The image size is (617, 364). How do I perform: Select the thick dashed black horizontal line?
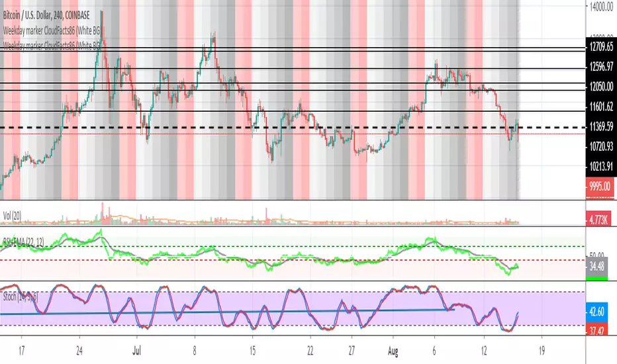coord(293,128)
